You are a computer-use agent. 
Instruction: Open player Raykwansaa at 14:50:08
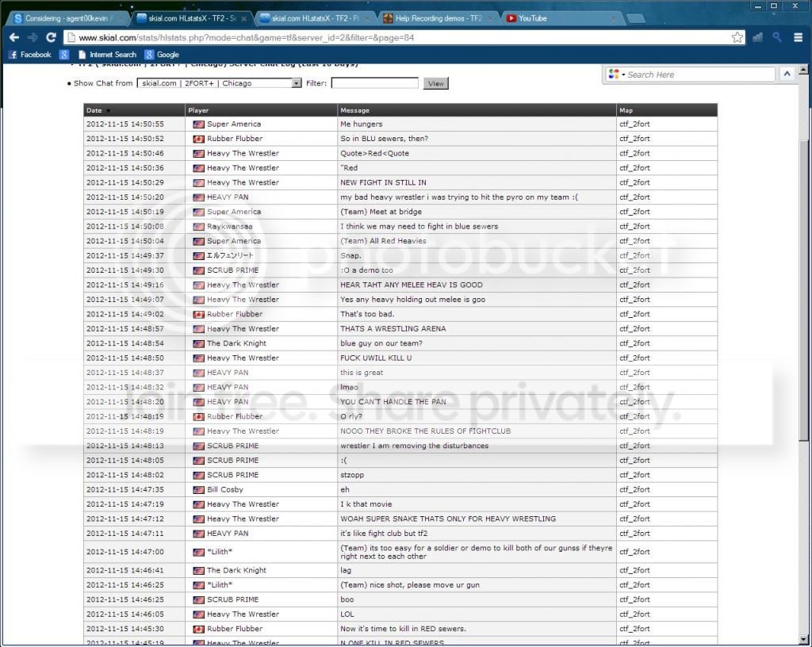[230, 226]
